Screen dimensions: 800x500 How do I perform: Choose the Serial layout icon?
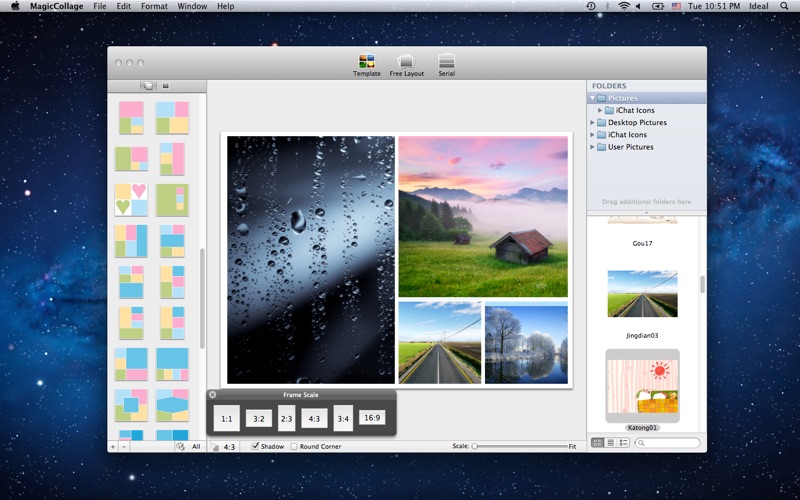(446, 62)
